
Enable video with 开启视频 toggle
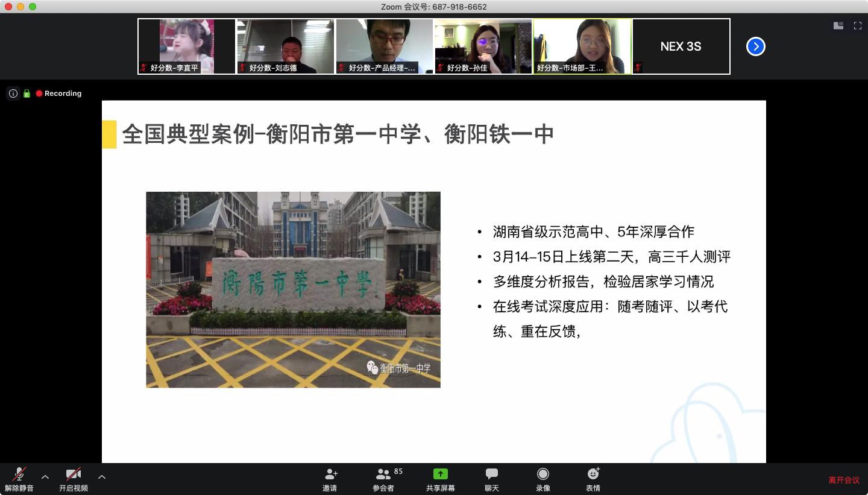click(73, 478)
